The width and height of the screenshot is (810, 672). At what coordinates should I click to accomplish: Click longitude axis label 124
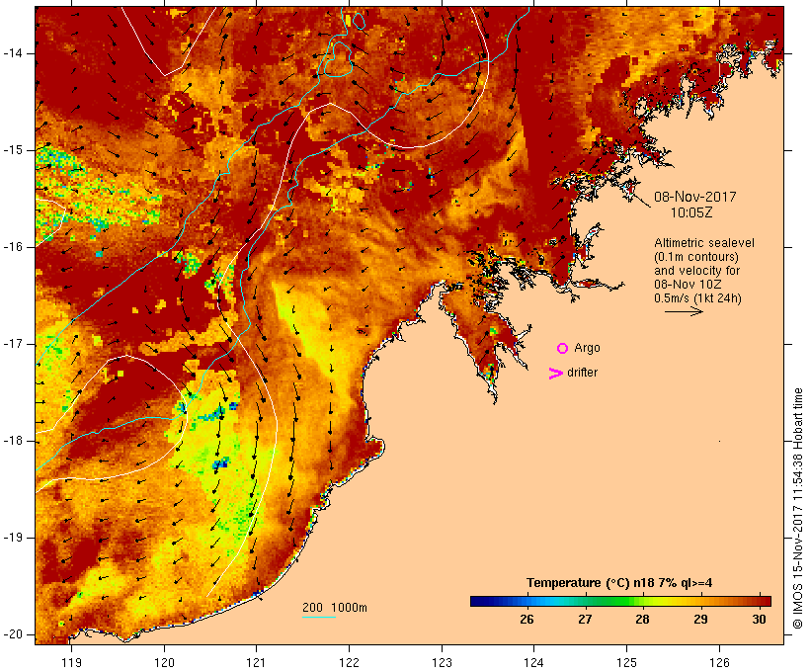pyautogui.click(x=533, y=662)
